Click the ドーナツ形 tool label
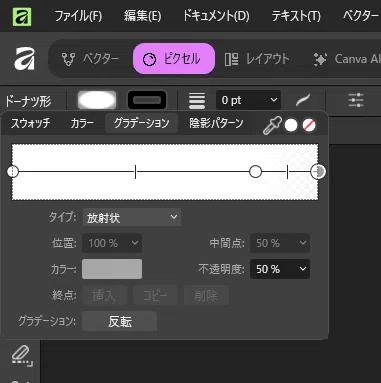Viewport: 381px width, 383px height. (x=28, y=101)
